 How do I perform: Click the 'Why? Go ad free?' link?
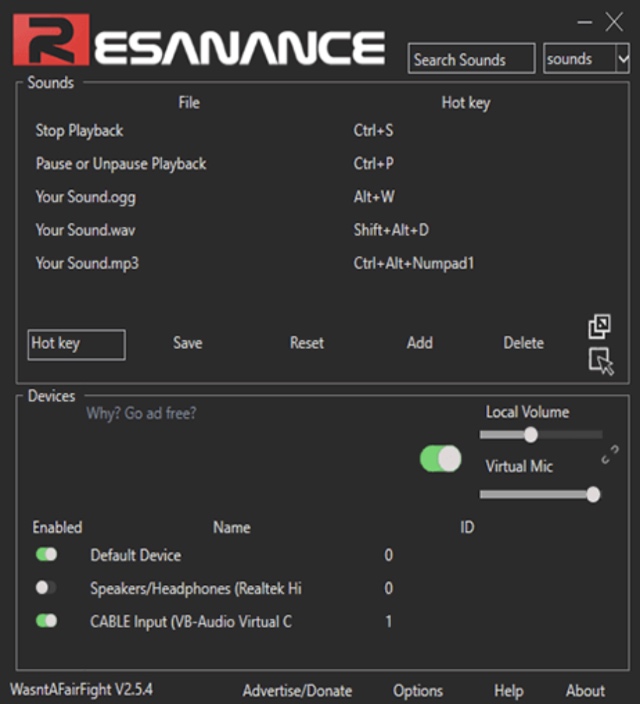tap(141, 413)
